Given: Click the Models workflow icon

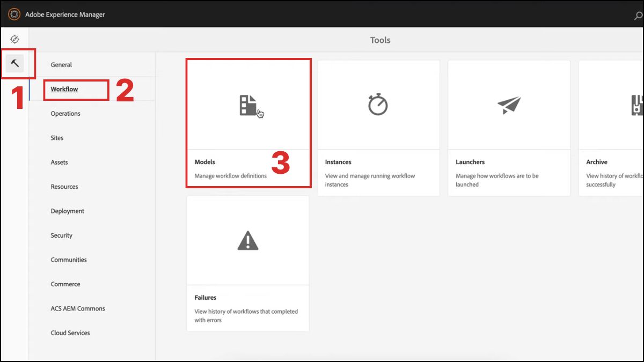Looking at the screenshot, I should point(248,105).
